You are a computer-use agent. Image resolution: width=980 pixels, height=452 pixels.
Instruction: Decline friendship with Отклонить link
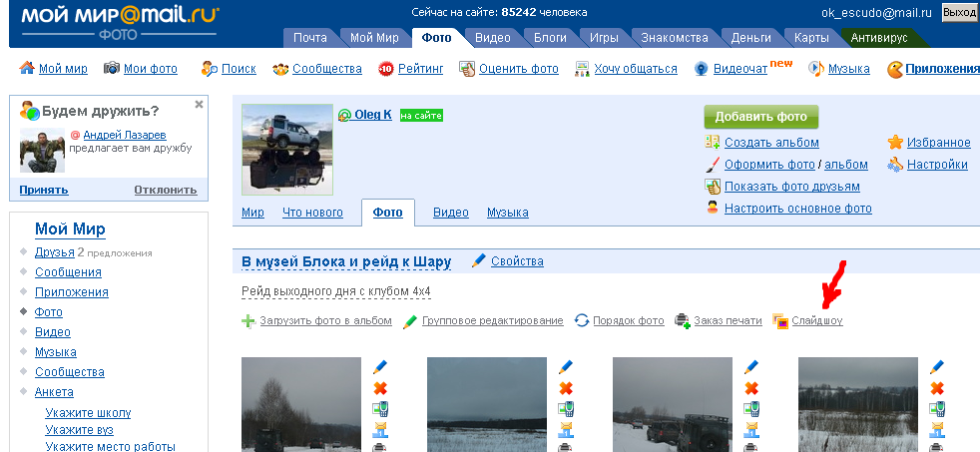click(x=165, y=190)
